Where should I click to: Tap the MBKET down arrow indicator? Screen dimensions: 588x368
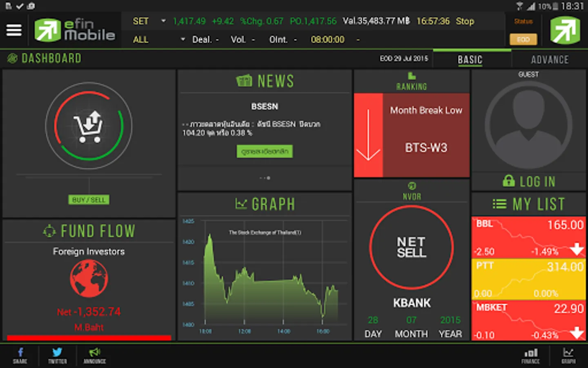[577, 332]
